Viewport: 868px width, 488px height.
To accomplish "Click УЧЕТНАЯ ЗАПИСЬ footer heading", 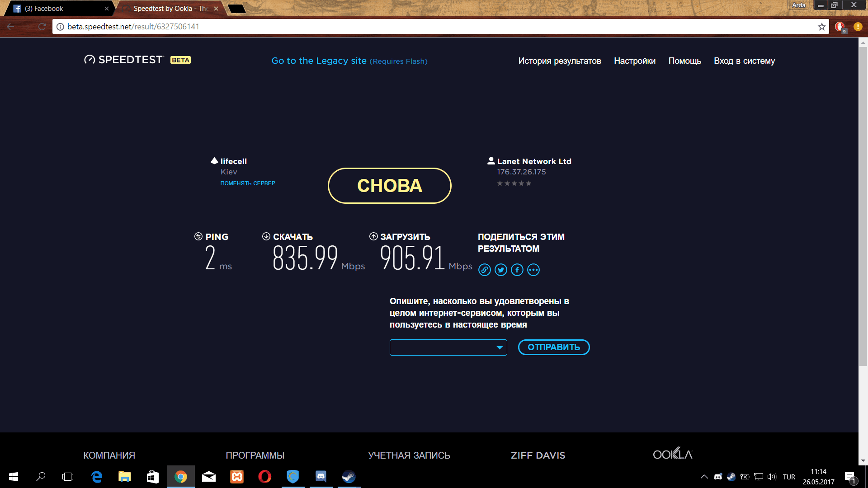I will pyautogui.click(x=409, y=455).
